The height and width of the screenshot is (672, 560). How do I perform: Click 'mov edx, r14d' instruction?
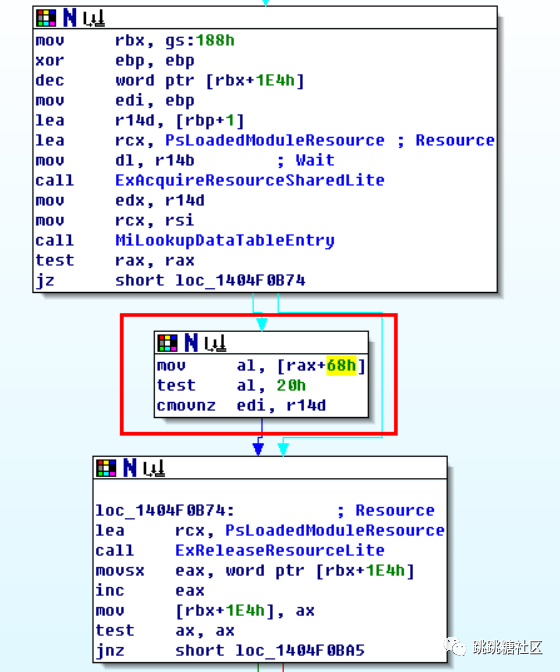point(120,200)
